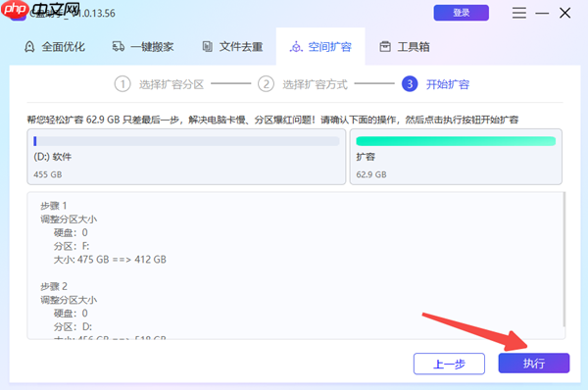Select the 空间扩容 tab
588x390 pixels.
click(320, 47)
